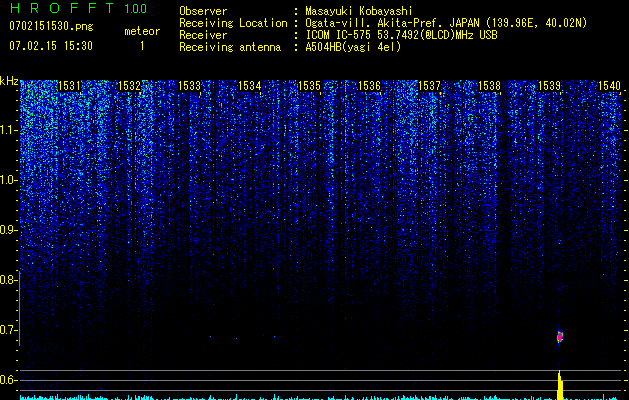Click the 1539 time marker
This screenshot has height=400, width=629.
click(x=549, y=86)
